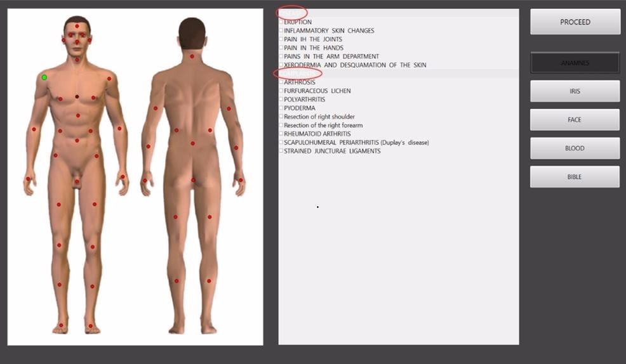The width and height of the screenshot is (626, 364).
Task: Select back figure's calf point on image's right side
Action: coord(209,281)
